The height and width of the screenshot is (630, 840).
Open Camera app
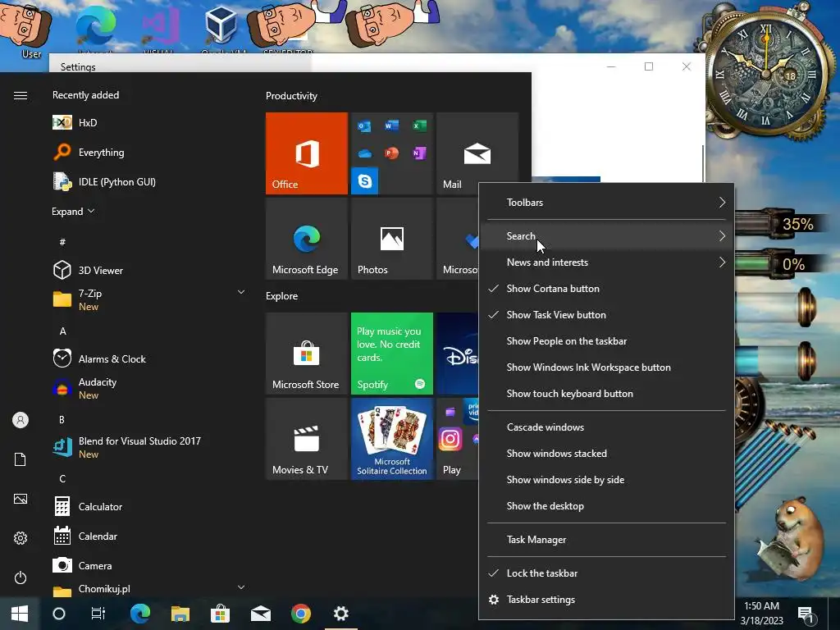(149, 565)
